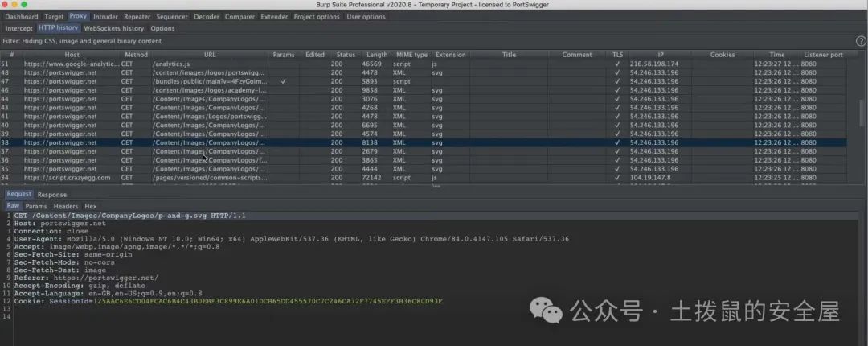Select history row number 41
Image resolution: width=868 pixels, height=346 pixels.
pyautogui.click(x=423, y=117)
